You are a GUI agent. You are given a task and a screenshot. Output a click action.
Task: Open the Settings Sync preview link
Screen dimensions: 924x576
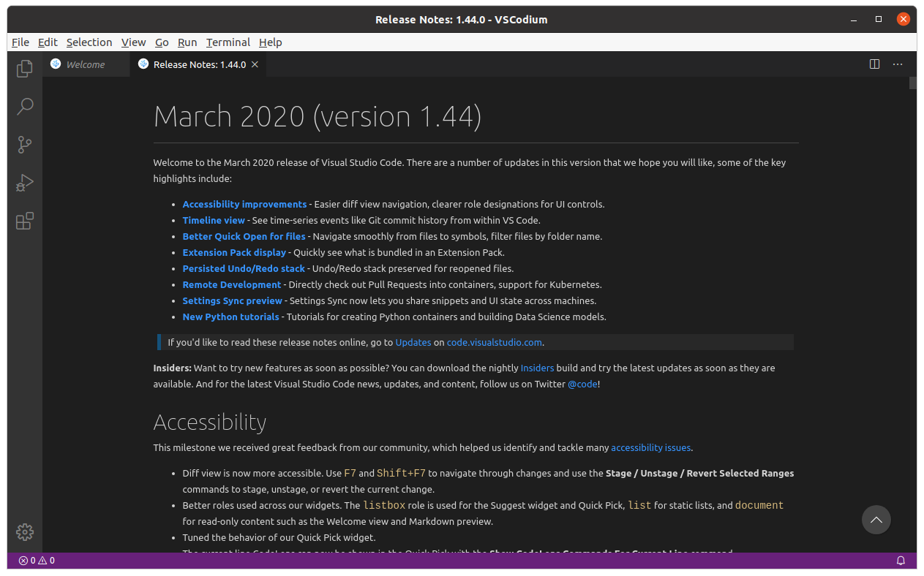coord(232,300)
